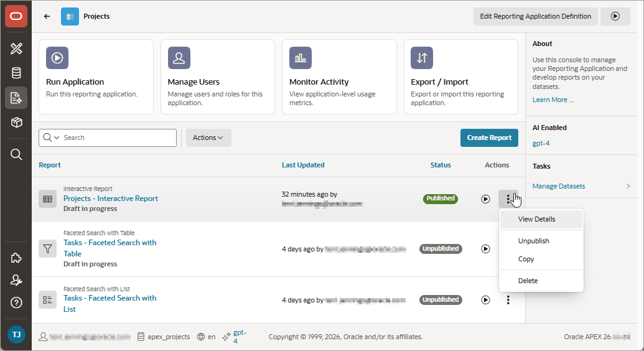Run the Projects - Interactive Report
The image size is (644, 351).
(485, 199)
